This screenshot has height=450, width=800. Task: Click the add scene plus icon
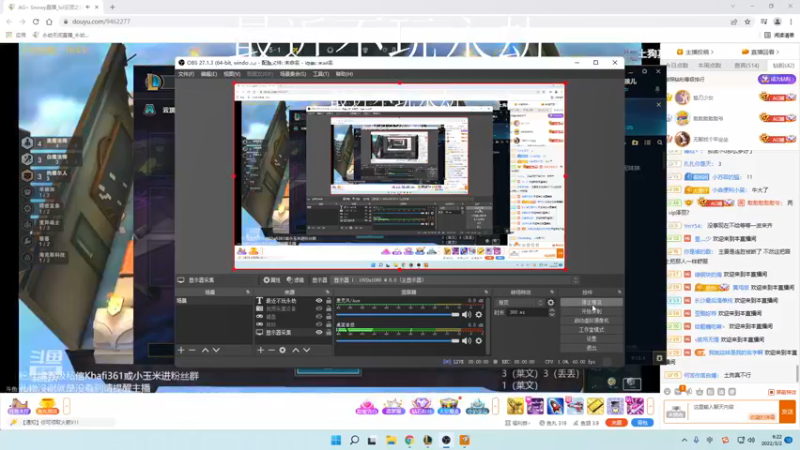click(x=181, y=350)
